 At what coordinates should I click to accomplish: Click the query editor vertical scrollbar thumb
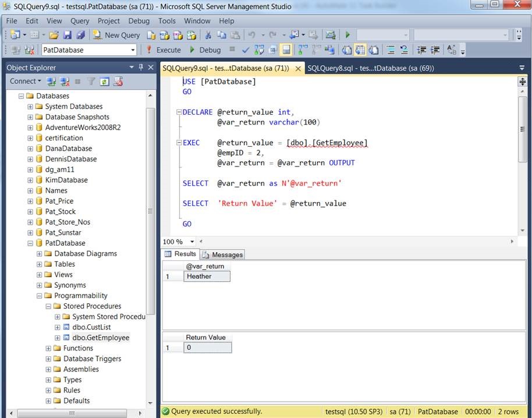pyautogui.click(x=523, y=129)
